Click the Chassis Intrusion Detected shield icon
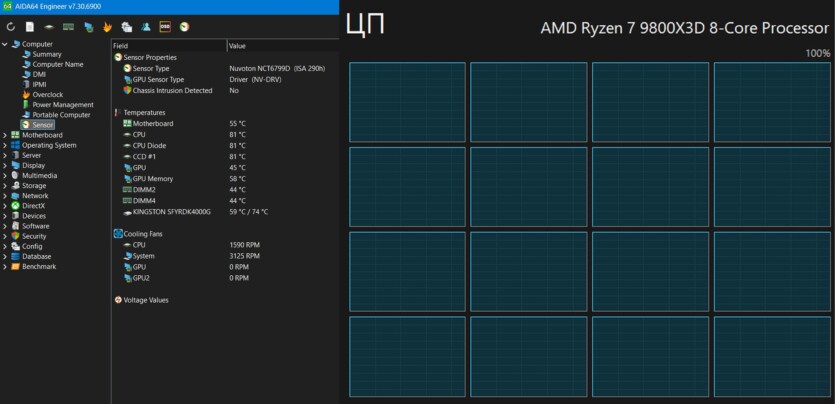Viewport: 835px width, 404px height. click(x=127, y=90)
